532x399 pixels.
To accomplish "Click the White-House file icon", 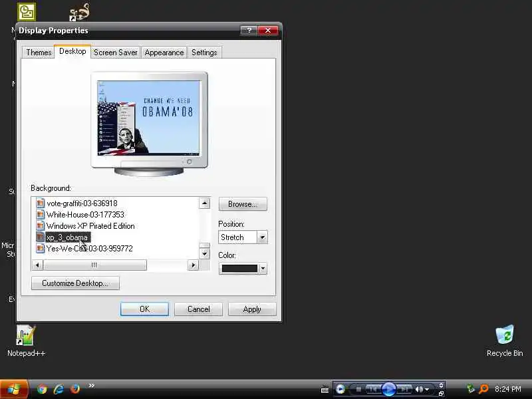I will [40, 214].
